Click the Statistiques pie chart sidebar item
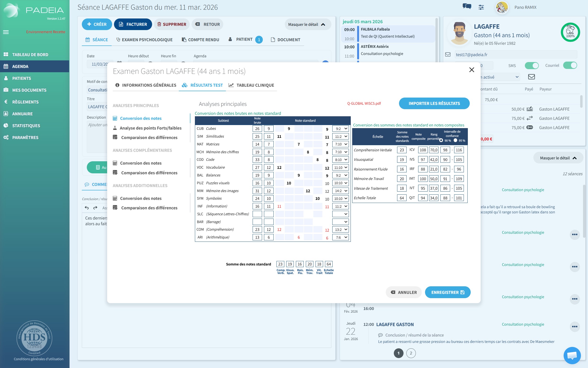Image resolution: width=588 pixels, height=368 pixels. [26, 126]
